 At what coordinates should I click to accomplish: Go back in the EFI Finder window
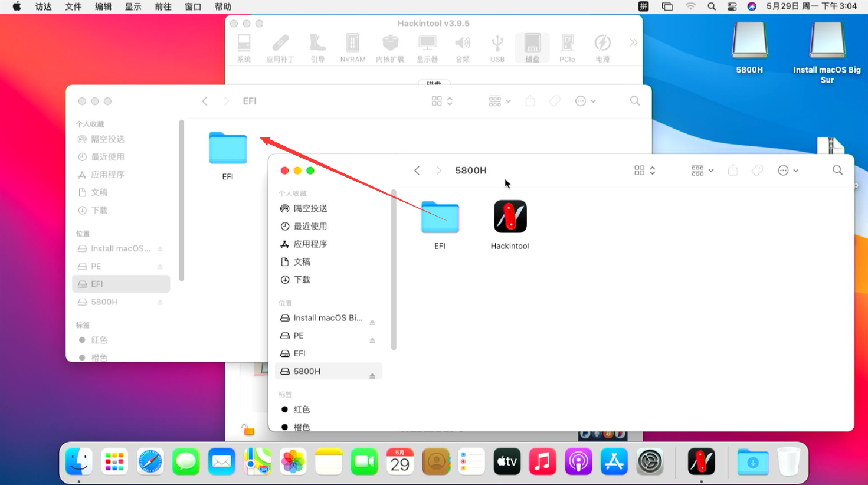[x=205, y=101]
